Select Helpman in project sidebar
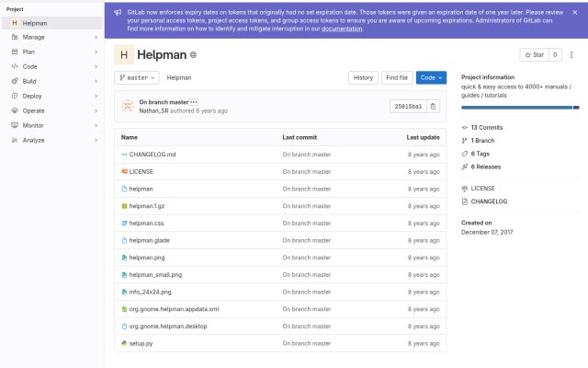588x368 pixels. coord(52,23)
